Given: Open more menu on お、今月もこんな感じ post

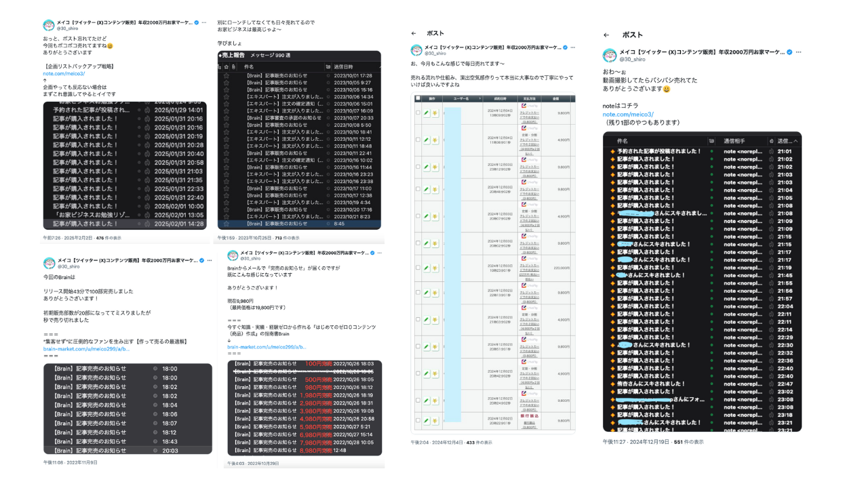Looking at the screenshot, I should coord(572,47).
